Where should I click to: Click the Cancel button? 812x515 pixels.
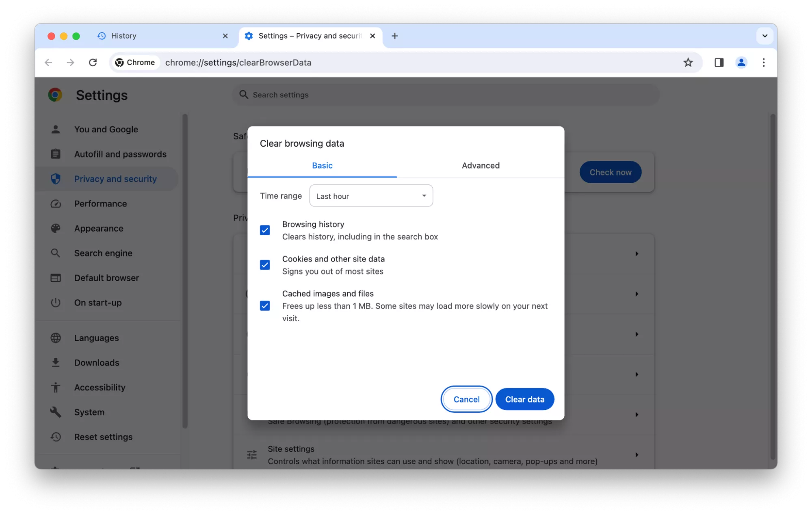(466, 399)
